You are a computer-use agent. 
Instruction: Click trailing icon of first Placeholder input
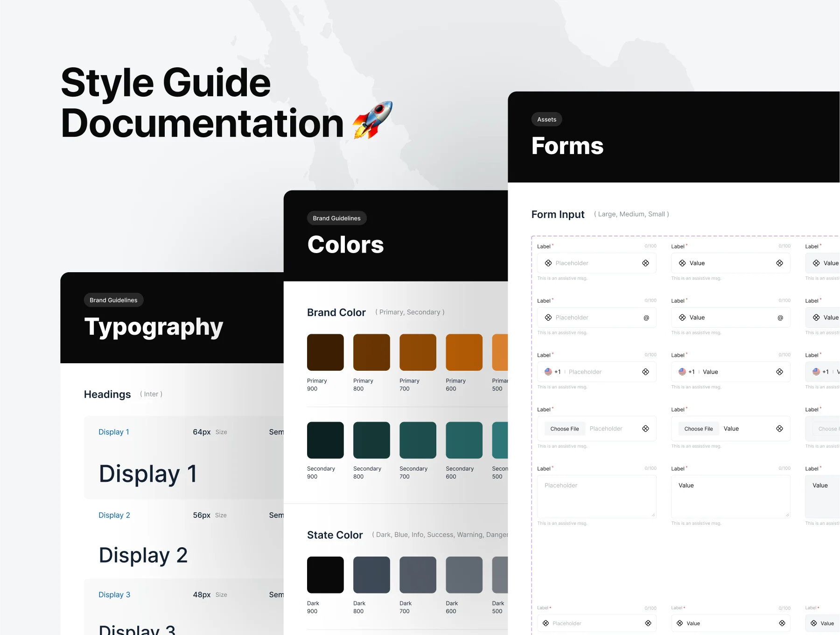[645, 263]
